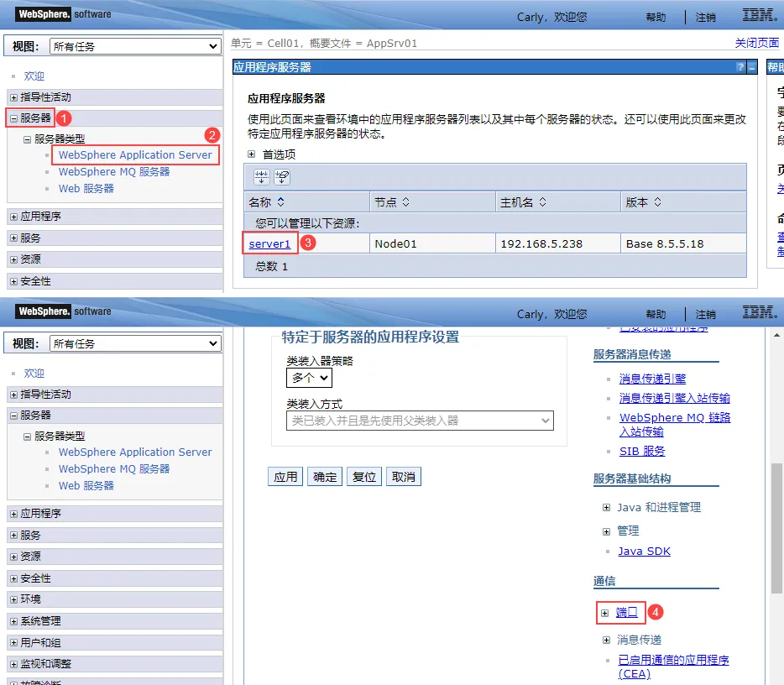
Task: Open WebSphere Application Server in lower tree
Action: 135,452
